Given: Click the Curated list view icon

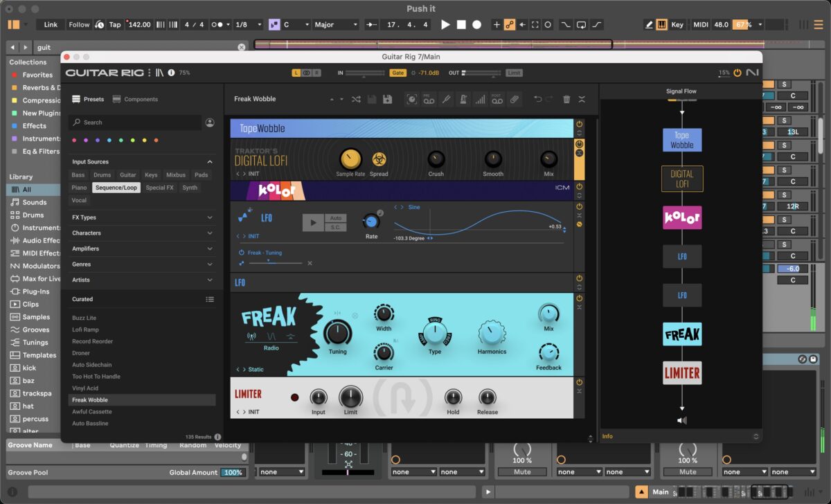Looking at the screenshot, I should (x=210, y=299).
